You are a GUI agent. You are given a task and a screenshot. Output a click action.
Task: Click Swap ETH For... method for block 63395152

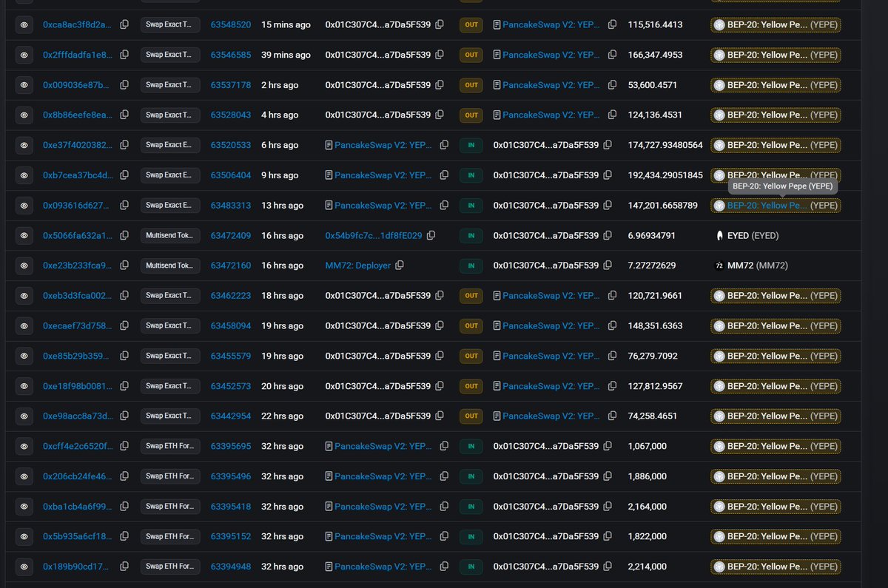170,536
